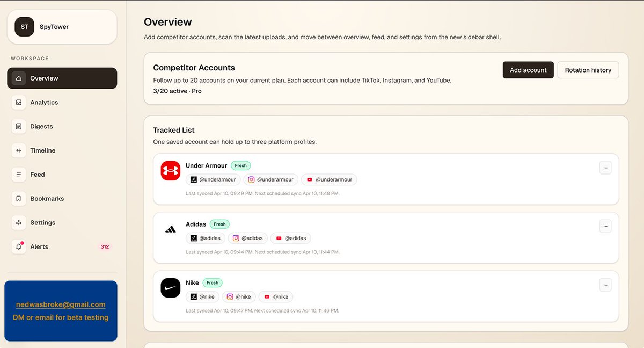The width and height of the screenshot is (644, 348).
Task: Click the Analytics chart icon
Action: click(x=19, y=102)
